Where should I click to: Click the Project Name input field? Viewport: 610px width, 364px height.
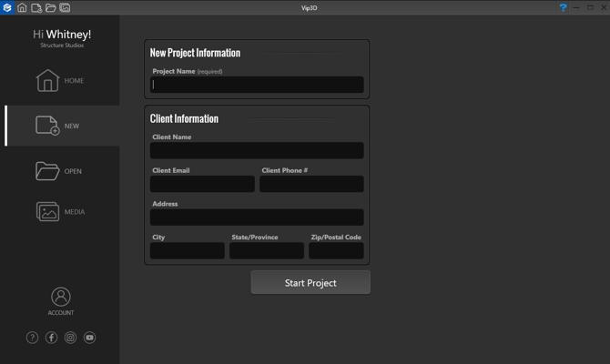257,85
